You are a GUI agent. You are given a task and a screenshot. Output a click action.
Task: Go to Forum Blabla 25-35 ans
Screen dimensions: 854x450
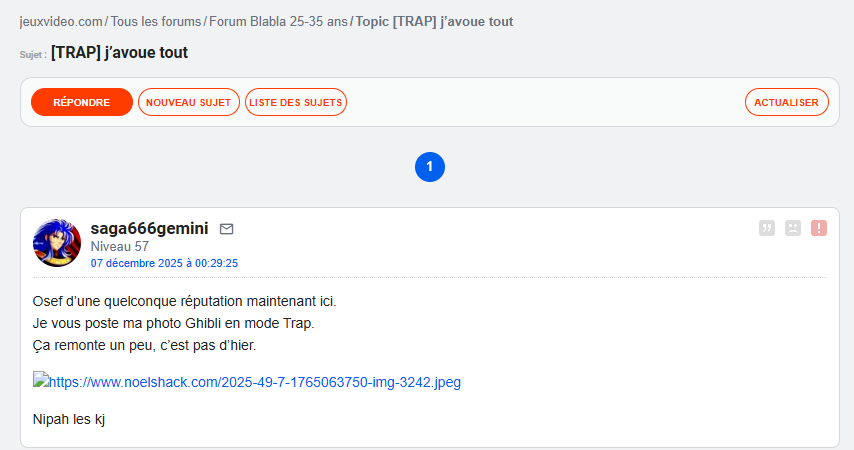(x=277, y=21)
